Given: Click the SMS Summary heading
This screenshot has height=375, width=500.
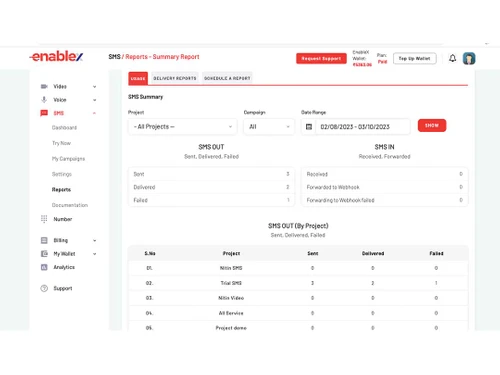Looking at the screenshot, I should pyautogui.click(x=145, y=97).
